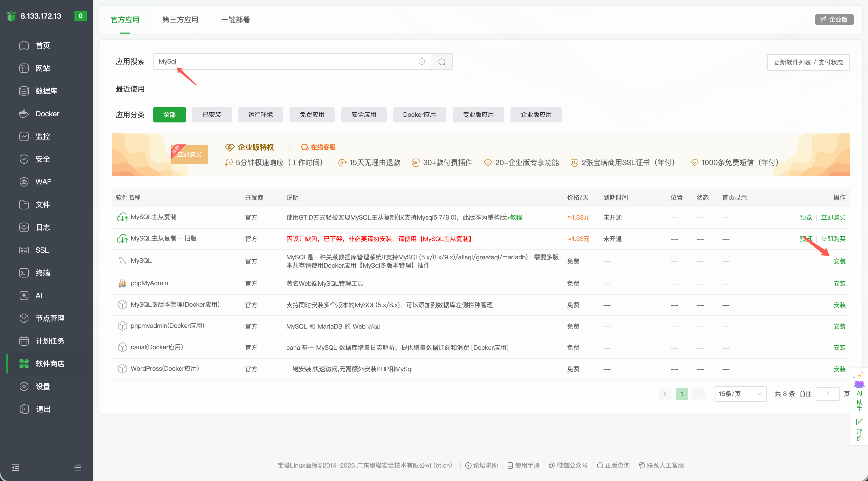Open the 终端 terminal sidebar icon
This screenshot has width=868, height=481.
coord(24,273)
